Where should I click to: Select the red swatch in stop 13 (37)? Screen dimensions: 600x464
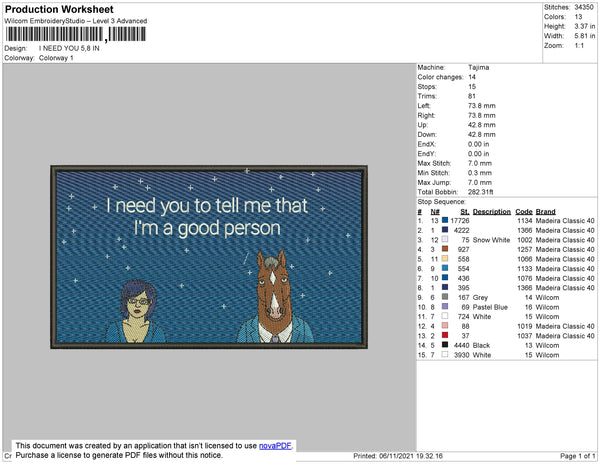pos(445,335)
